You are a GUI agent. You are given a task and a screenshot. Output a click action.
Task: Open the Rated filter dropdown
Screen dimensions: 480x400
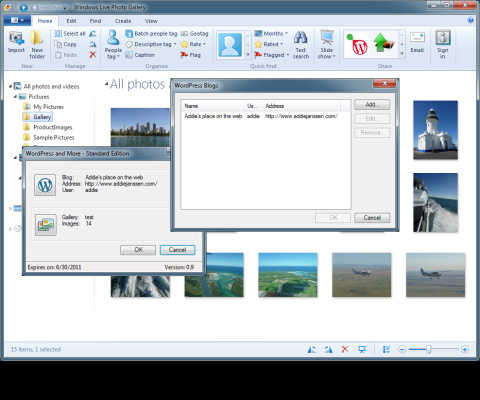269,44
